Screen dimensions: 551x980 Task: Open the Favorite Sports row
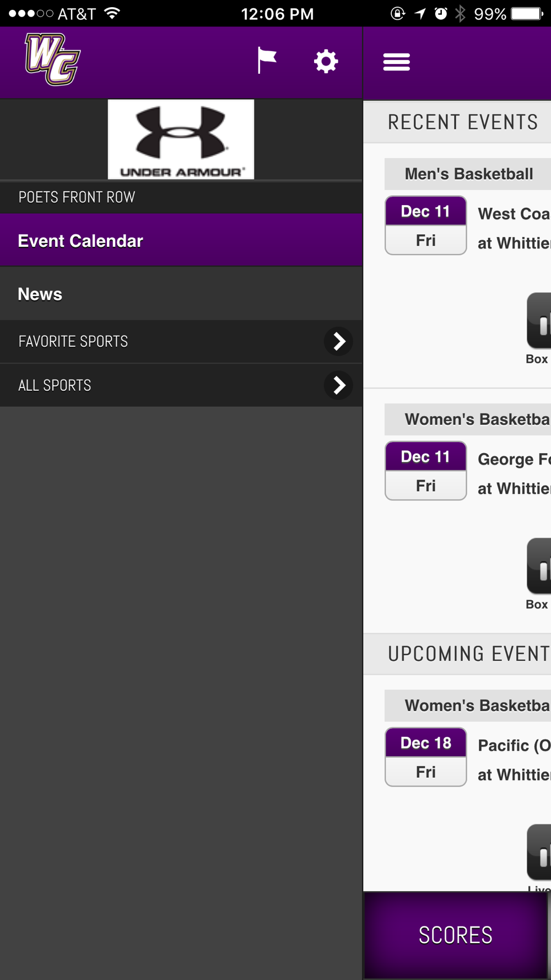[x=181, y=342]
